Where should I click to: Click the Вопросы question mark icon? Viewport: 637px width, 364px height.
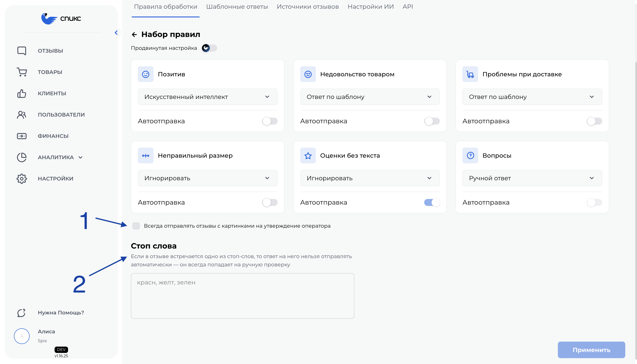coord(470,155)
